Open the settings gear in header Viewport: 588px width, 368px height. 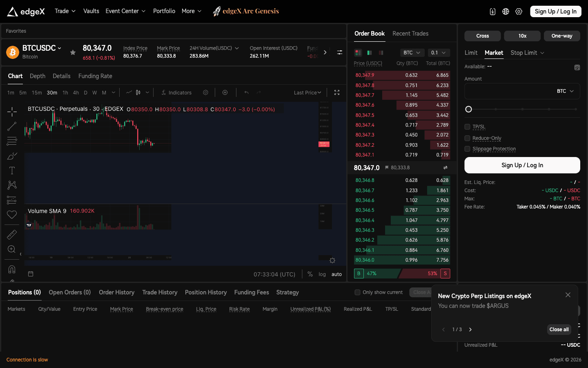519,11
